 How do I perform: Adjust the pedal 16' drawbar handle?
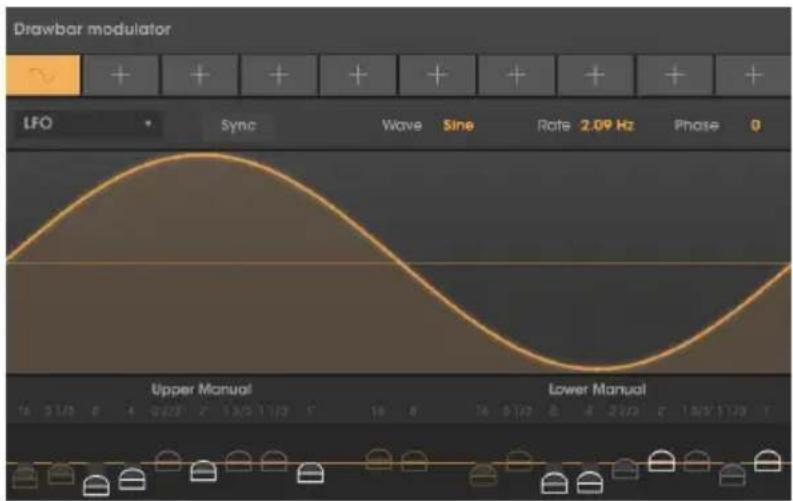click(x=379, y=459)
